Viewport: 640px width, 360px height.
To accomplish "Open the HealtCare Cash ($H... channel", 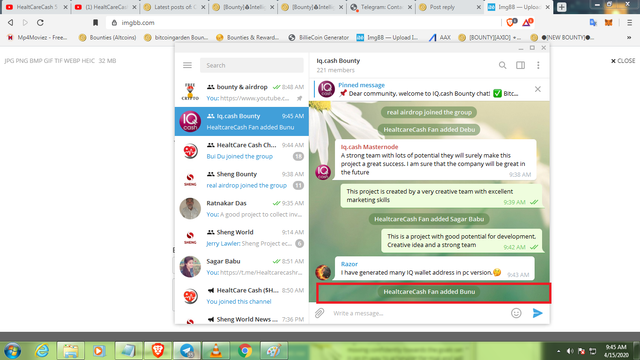I will [242, 296].
